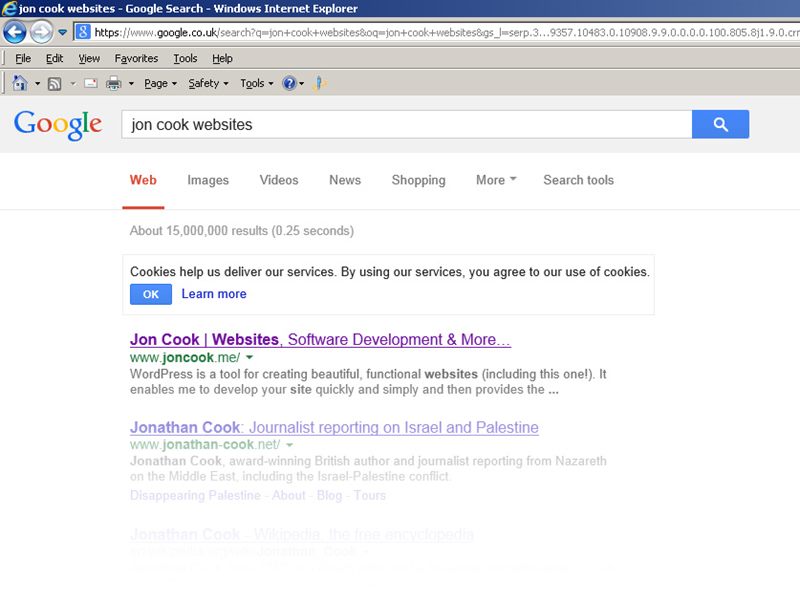Click the blue magnifier search button
800x601 pixels.
click(720, 124)
